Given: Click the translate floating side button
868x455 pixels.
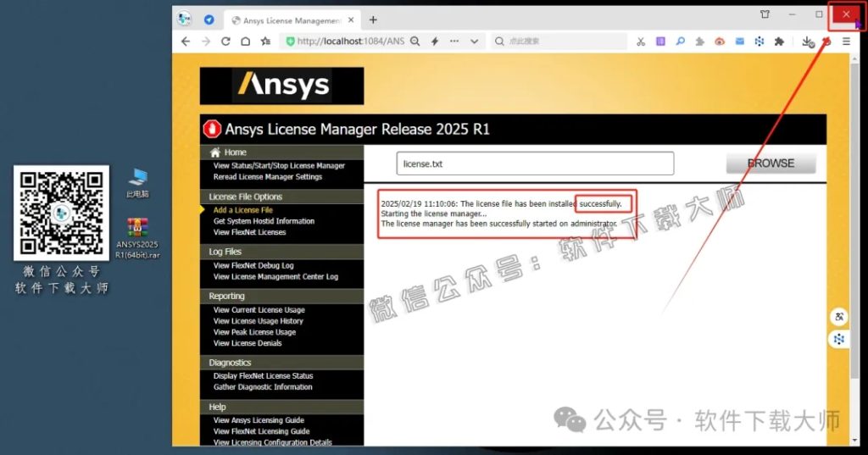Looking at the screenshot, I should [x=839, y=317].
